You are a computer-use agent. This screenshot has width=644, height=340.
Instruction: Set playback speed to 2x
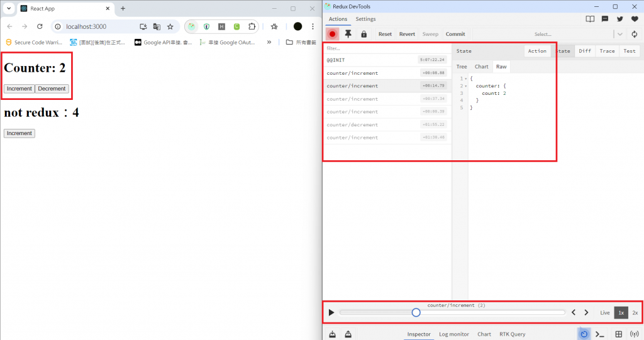pyautogui.click(x=635, y=313)
